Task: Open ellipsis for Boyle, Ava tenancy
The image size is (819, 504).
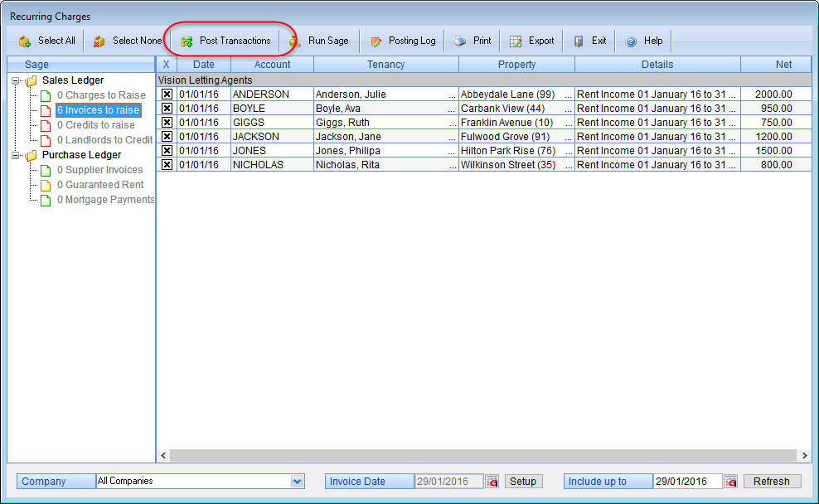Action: point(452,109)
